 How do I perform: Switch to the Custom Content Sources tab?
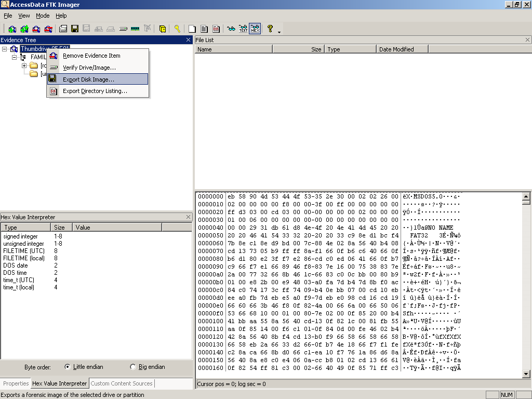[122, 383]
